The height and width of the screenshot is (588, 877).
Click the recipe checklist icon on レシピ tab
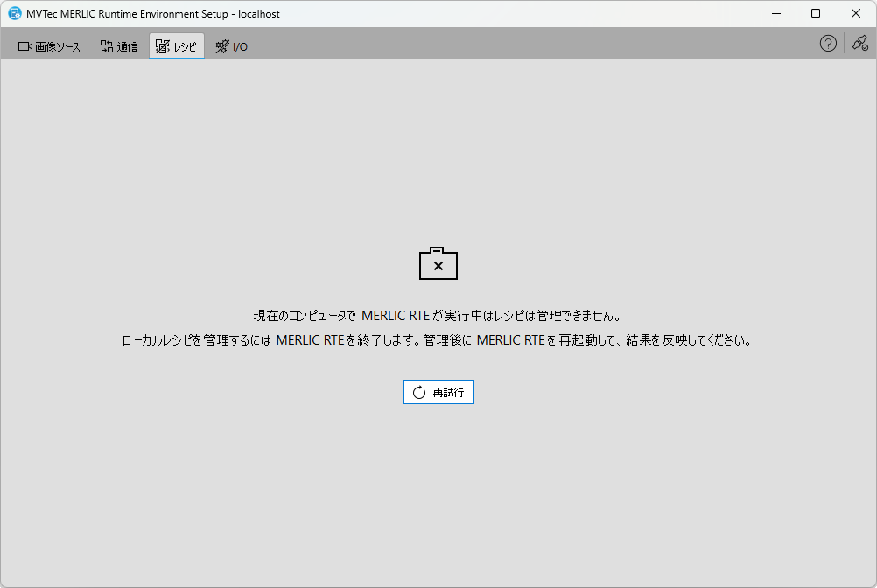(162, 46)
